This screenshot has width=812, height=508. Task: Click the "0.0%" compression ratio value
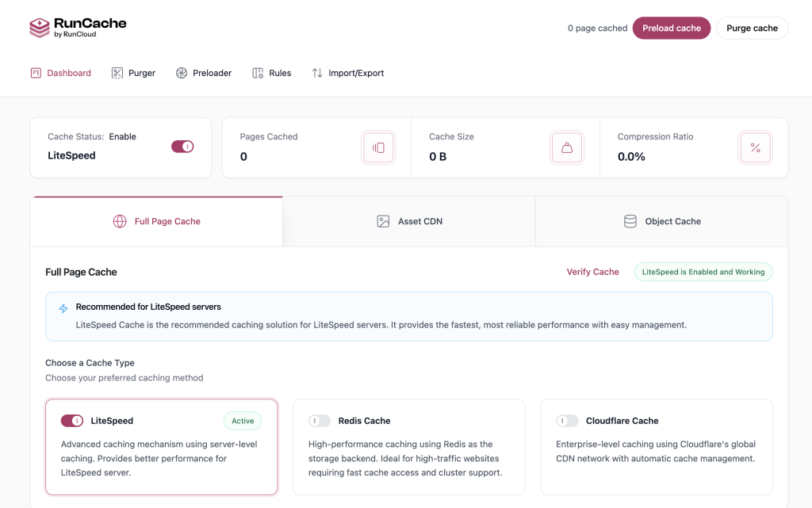click(x=631, y=157)
